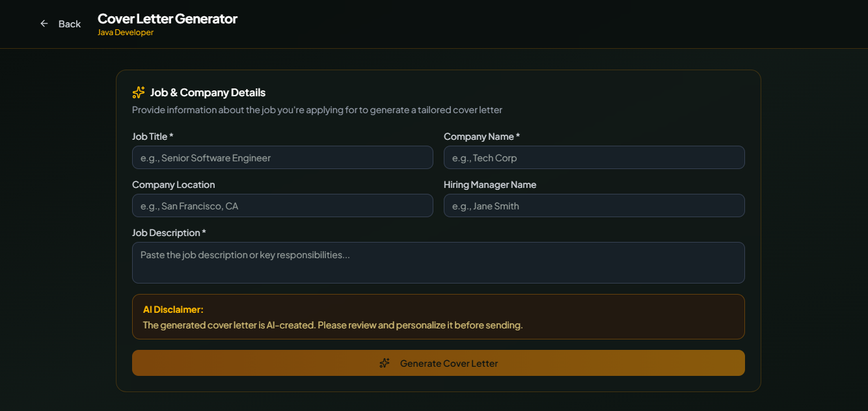Click the back arrow icon

(44, 23)
